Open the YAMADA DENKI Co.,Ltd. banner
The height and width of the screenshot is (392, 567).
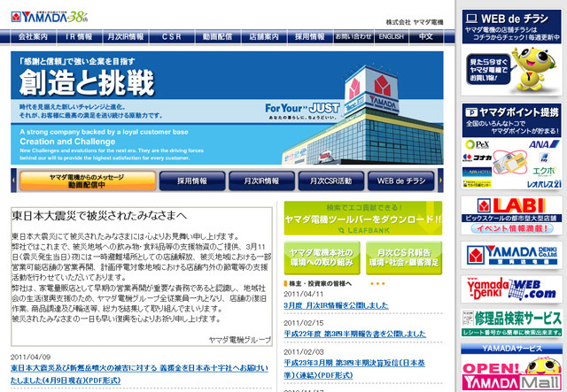click(511, 255)
